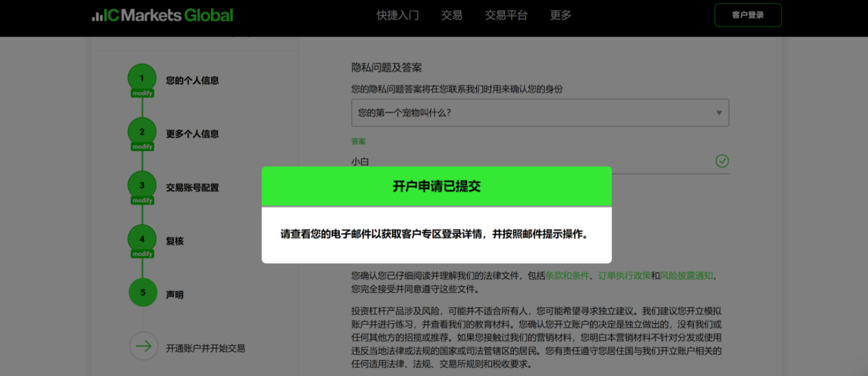868x376 pixels.
Task: Click the 开户申请已提交 dialog header
Action: pos(437,187)
